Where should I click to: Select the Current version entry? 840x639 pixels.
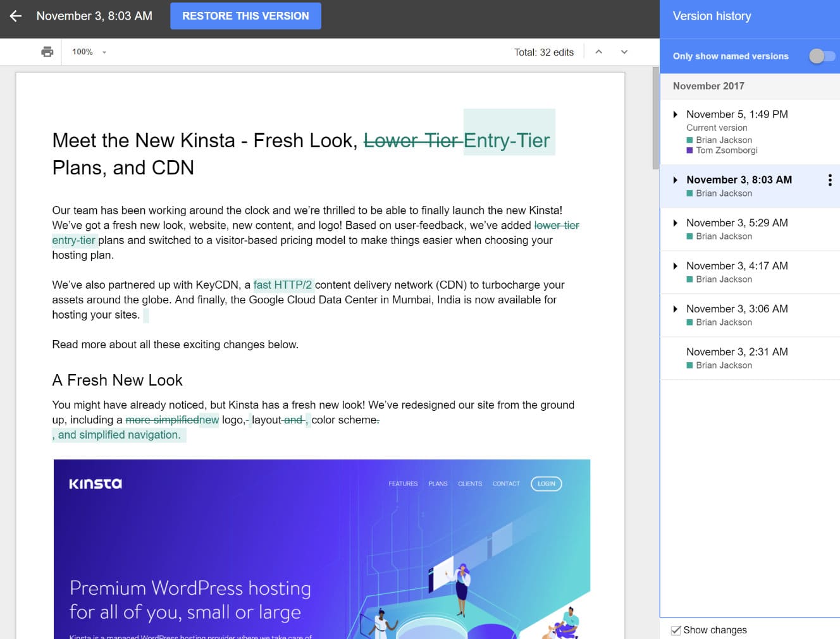717,127
